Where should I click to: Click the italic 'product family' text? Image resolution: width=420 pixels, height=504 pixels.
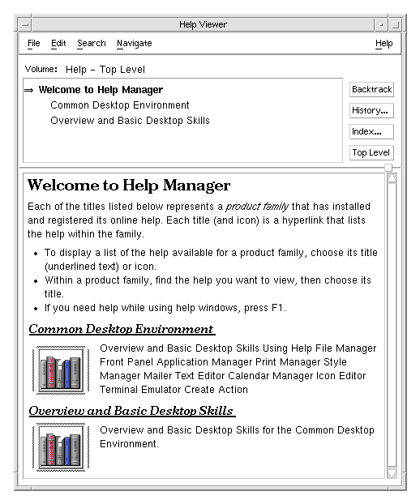[257, 207]
